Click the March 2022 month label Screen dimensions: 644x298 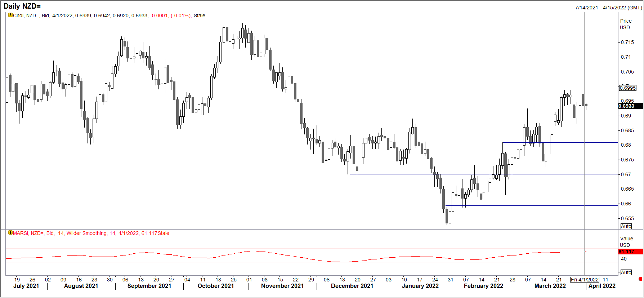click(x=550, y=286)
